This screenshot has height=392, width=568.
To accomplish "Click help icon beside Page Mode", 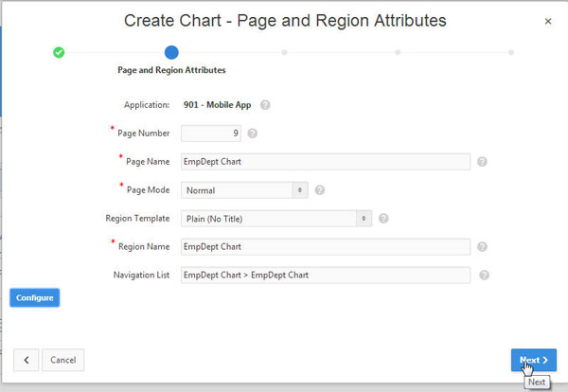I will (319, 190).
